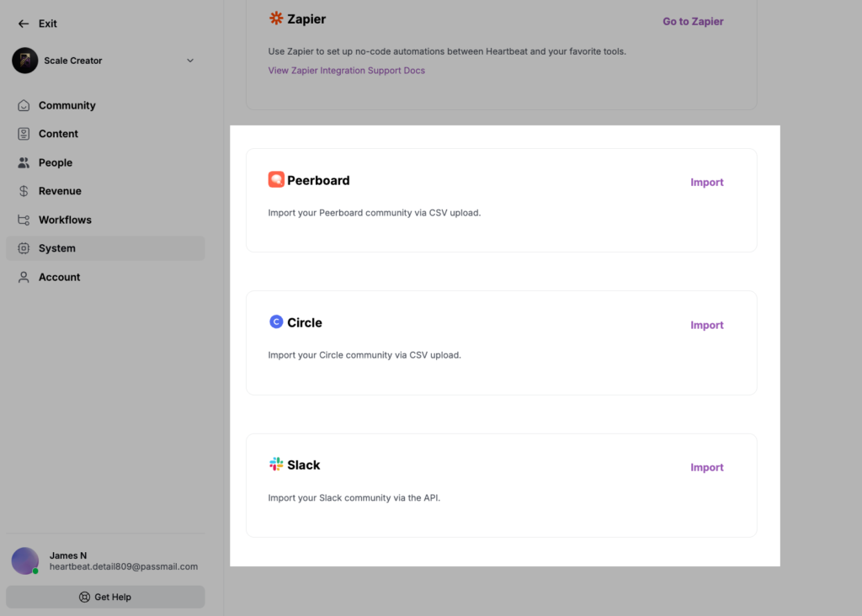Image resolution: width=862 pixels, height=616 pixels.
Task: Click the Zapier no-code automations description
Action: 447,51
